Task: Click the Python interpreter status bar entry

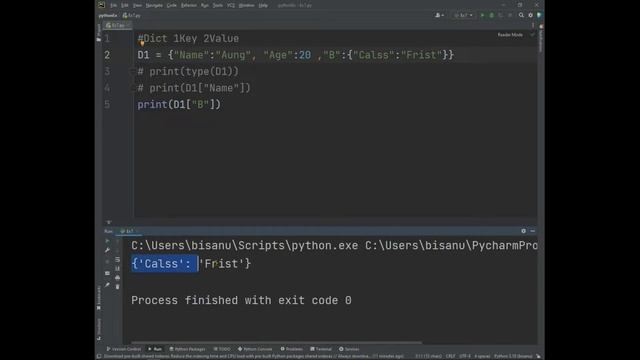Action: 513,356
